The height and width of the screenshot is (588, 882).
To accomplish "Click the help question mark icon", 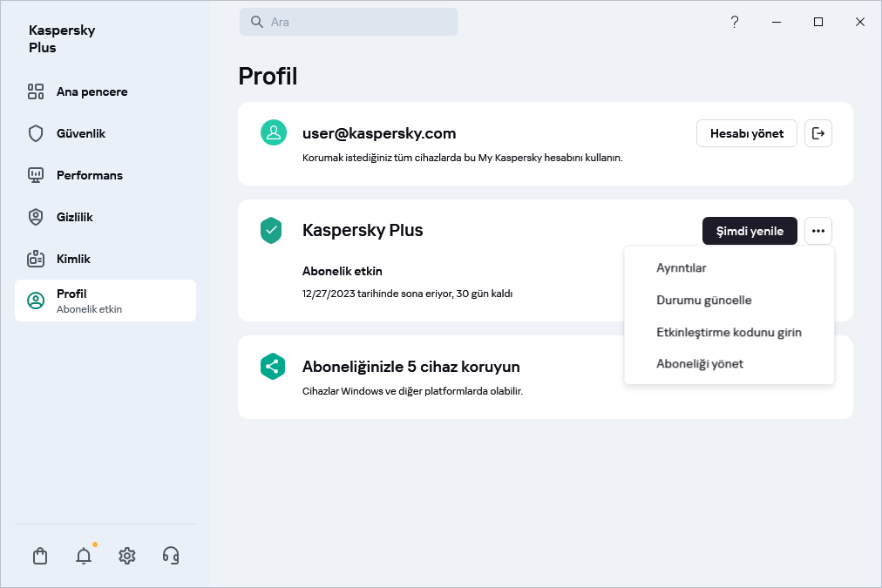I will [x=735, y=22].
